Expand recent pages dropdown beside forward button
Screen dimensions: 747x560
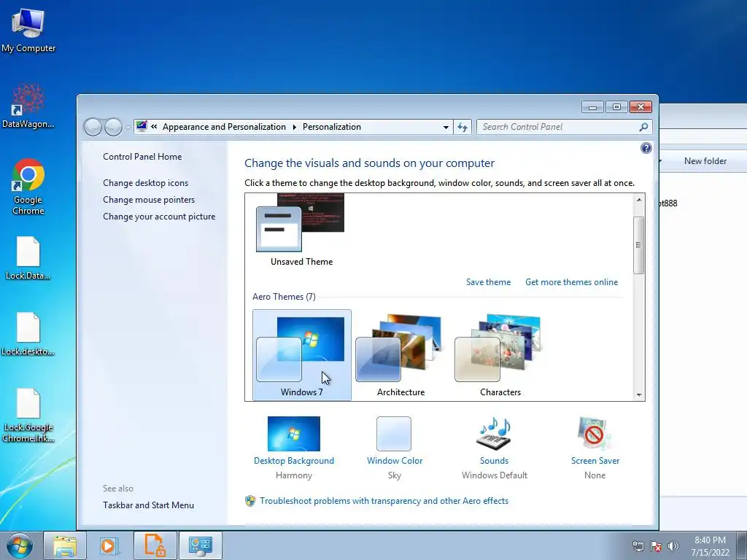coord(128,127)
